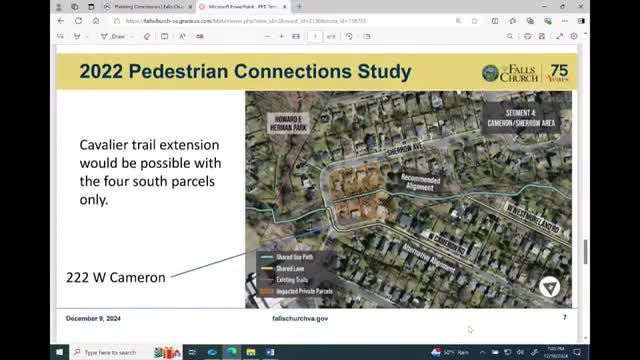
Task: Go back with the browser back arrow
Action: [61, 21]
